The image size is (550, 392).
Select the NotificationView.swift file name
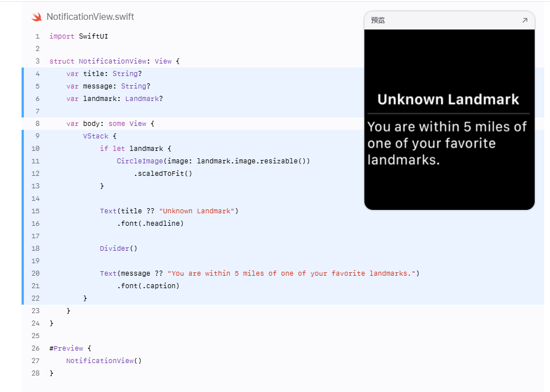click(x=90, y=17)
